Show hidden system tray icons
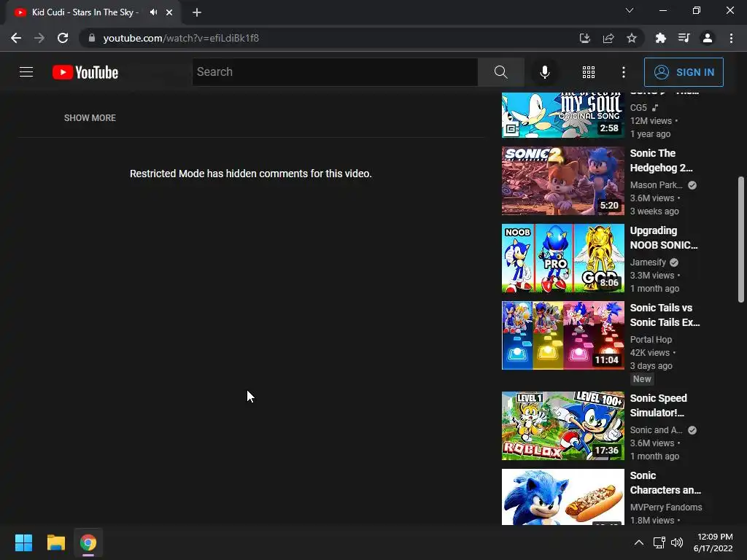This screenshot has width=747, height=560. coord(639,542)
